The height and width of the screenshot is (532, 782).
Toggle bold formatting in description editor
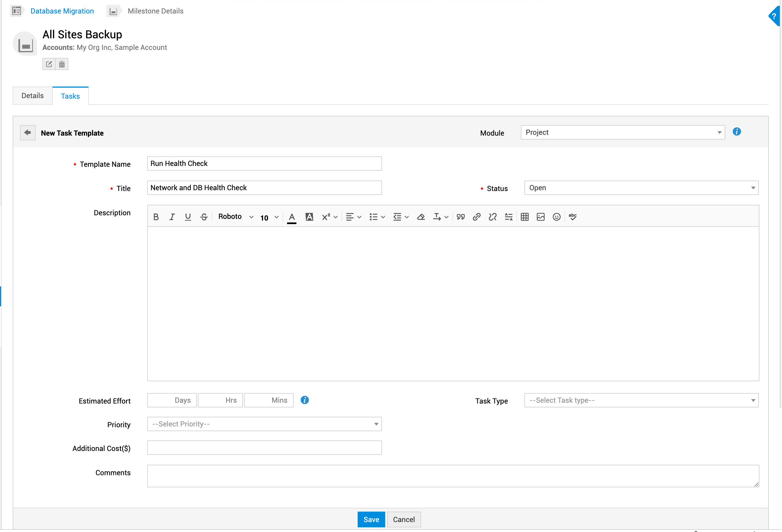pos(156,217)
